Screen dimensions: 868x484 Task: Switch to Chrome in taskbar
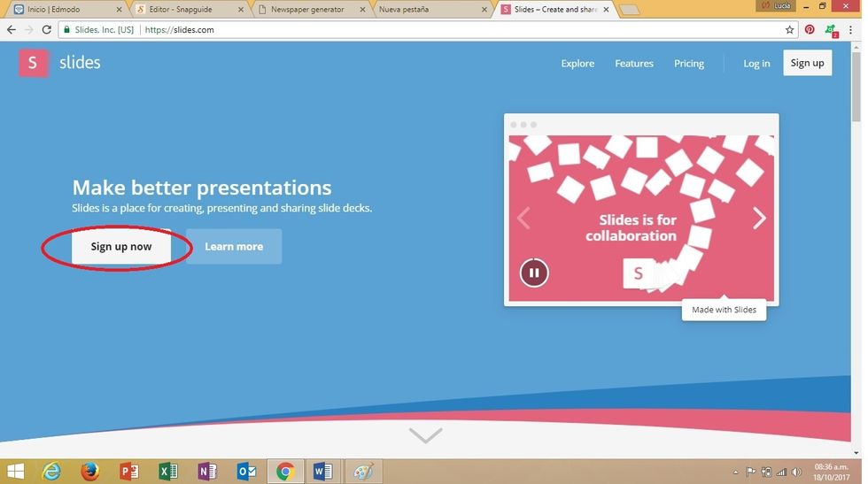tap(285, 472)
